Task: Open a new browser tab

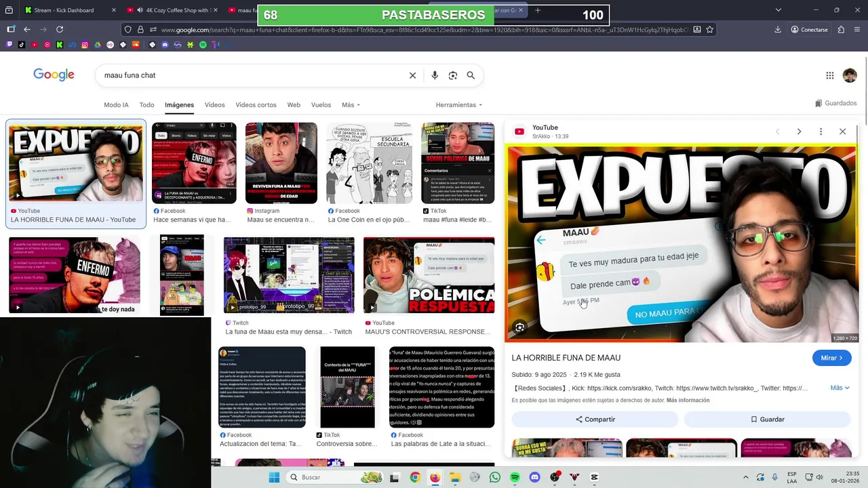Action: pos(538,10)
